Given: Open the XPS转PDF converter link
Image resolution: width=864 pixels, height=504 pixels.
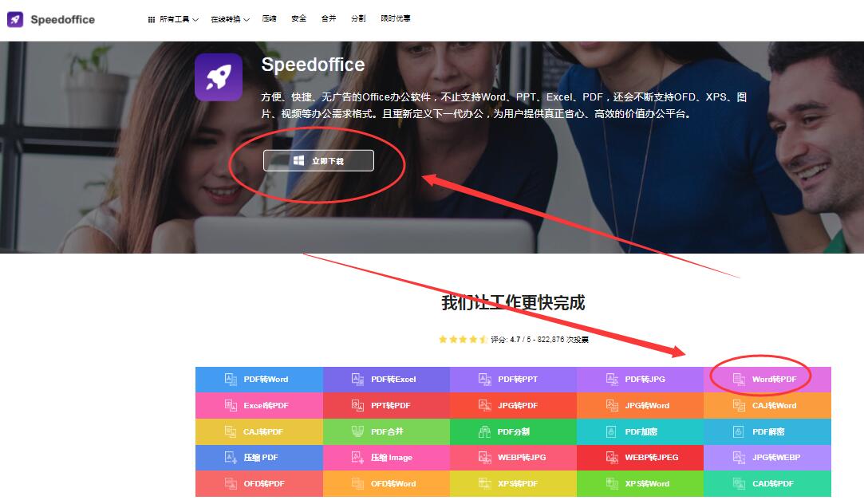Looking at the screenshot, I should click(x=514, y=483).
